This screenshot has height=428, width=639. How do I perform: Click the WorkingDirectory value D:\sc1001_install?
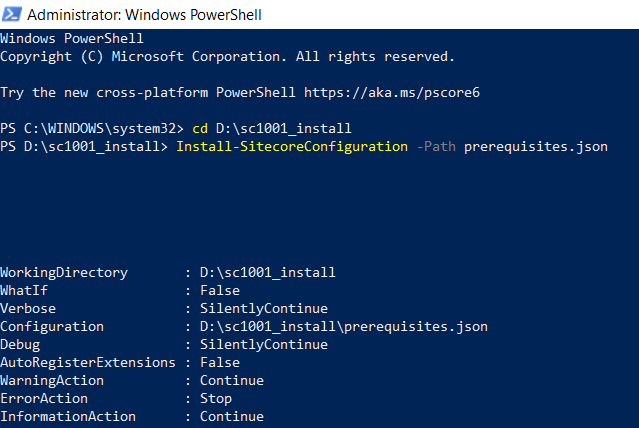(x=267, y=273)
